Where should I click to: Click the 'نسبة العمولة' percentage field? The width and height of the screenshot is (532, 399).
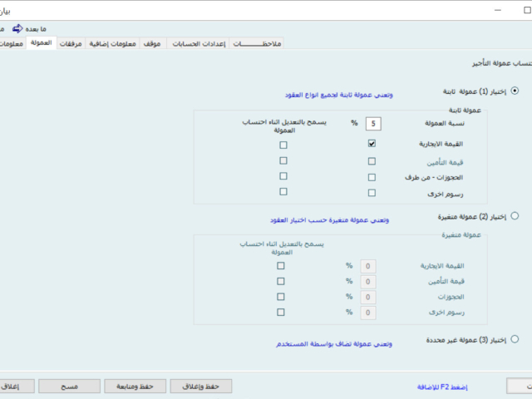[x=373, y=124]
